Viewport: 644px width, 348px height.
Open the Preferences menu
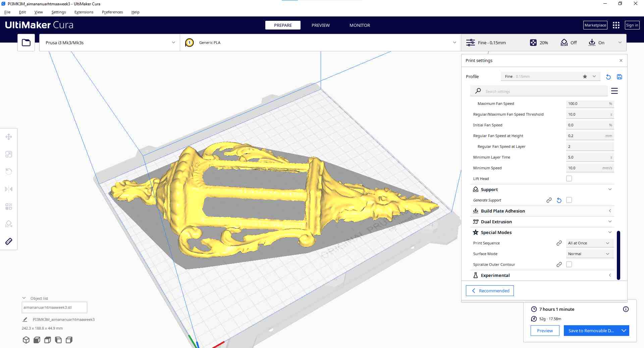coord(112,12)
